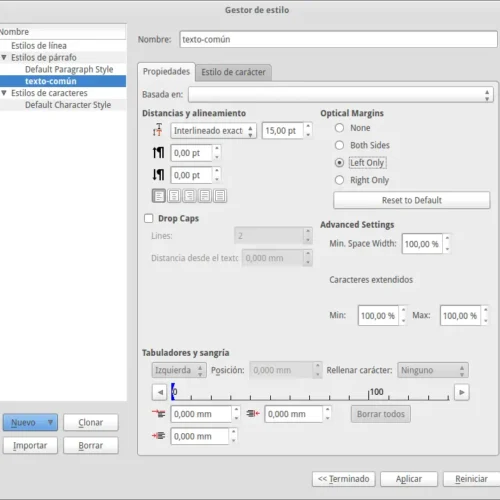
Task: Click the Reset to Default button
Action: (412, 200)
